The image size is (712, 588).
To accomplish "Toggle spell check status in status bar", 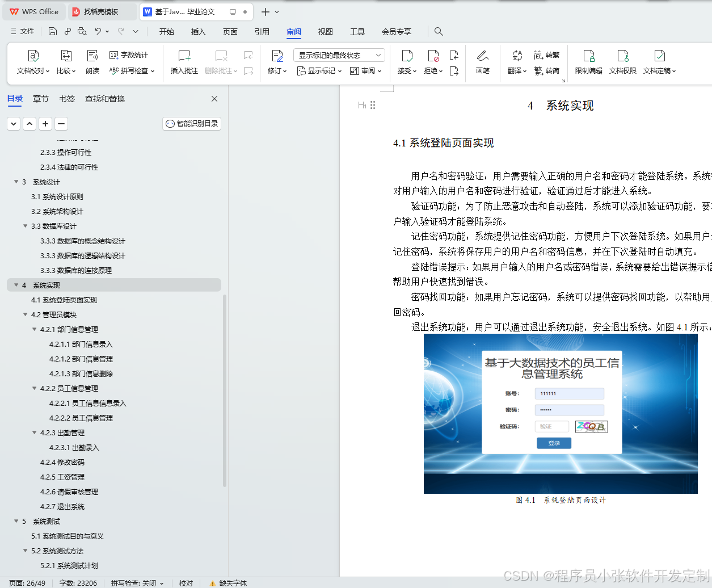I will pyautogui.click(x=136, y=583).
